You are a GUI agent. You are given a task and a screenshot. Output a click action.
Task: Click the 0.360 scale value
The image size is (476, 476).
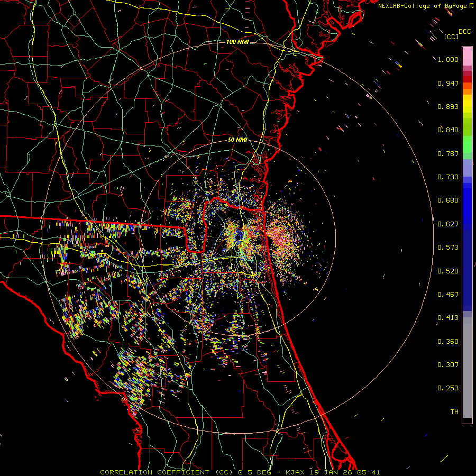tap(448, 342)
